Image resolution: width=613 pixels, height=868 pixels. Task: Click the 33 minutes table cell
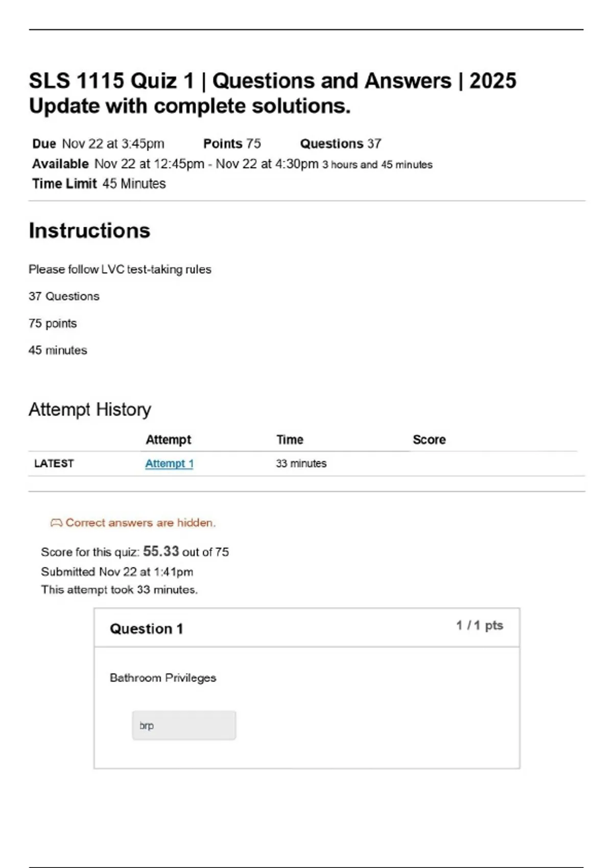click(301, 464)
